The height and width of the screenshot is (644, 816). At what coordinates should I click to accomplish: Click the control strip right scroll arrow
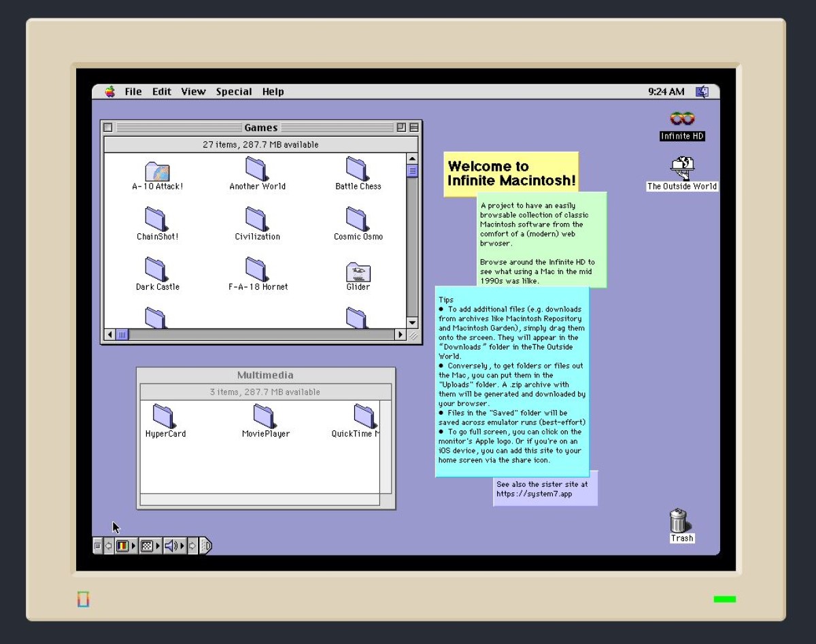(192, 545)
